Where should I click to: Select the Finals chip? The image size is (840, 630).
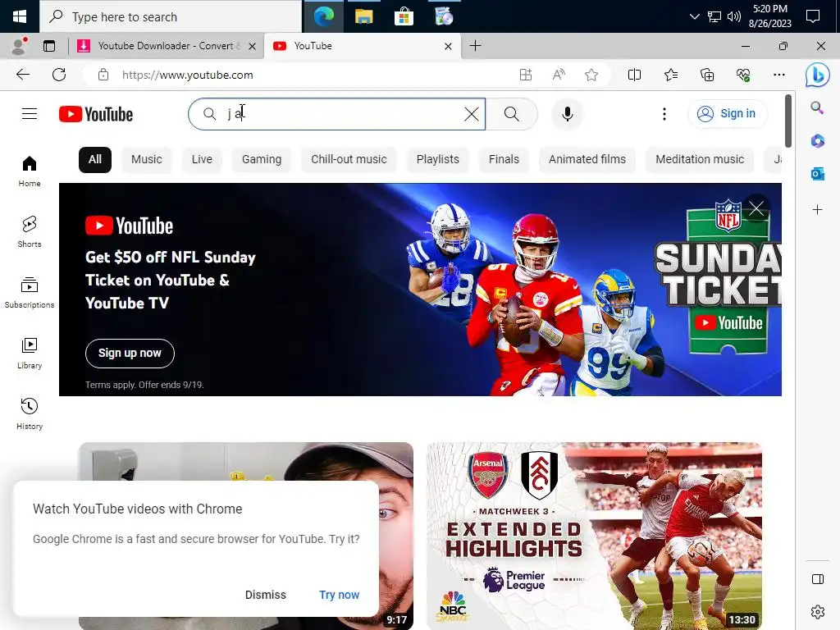[x=504, y=159]
